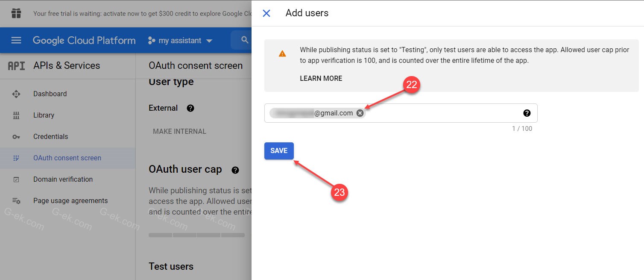Open the LEARN MORE link
The width and height of the screenshot is (644, 280).
tap(321, 78)
